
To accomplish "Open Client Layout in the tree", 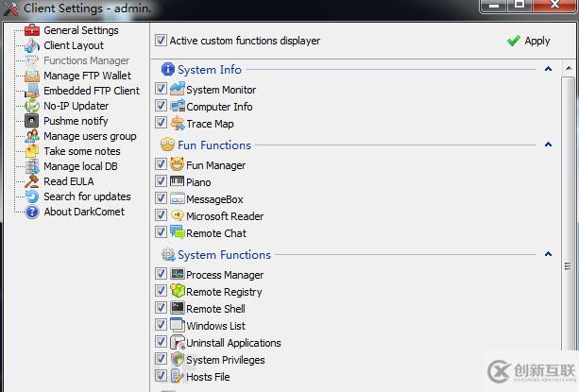I will [74, 45].
